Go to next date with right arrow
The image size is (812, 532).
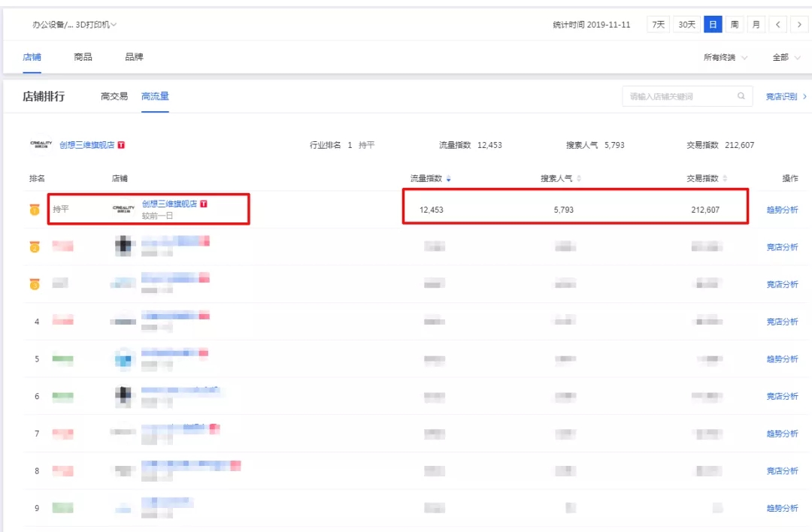click(799, 24)
